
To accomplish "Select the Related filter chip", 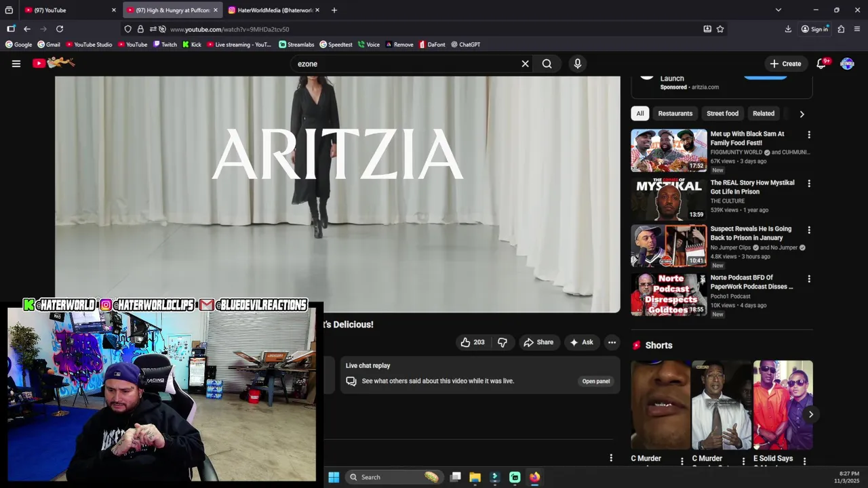I will tap(764, 113).
